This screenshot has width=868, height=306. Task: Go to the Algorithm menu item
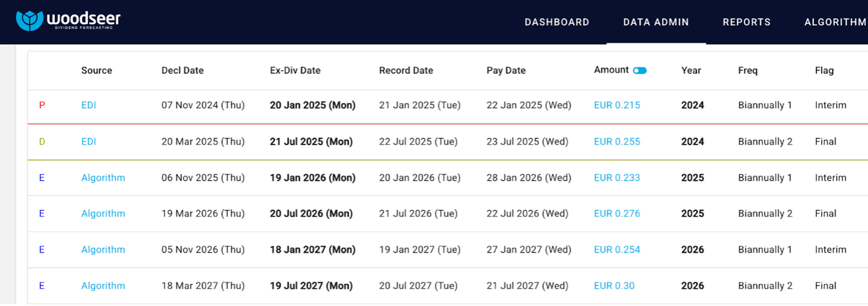(835, 22)
